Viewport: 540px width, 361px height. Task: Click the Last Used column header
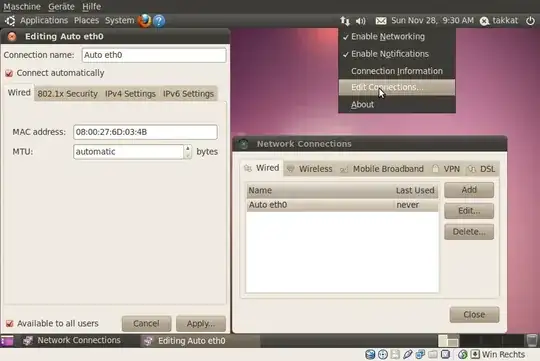(415, 190)
